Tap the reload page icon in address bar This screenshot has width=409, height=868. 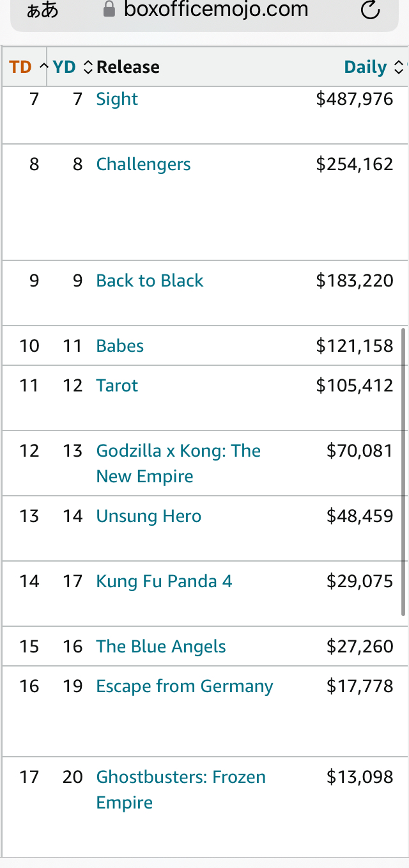(370, 10)
